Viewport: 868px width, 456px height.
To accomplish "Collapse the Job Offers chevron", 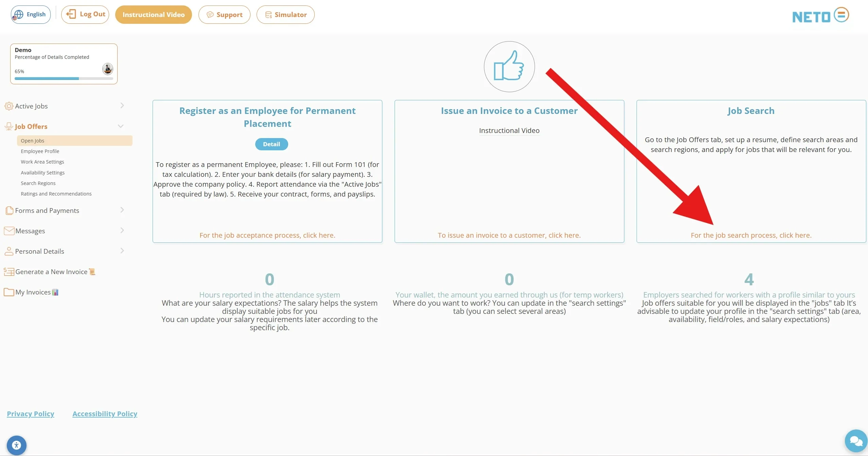I will (x=121, y=126).
